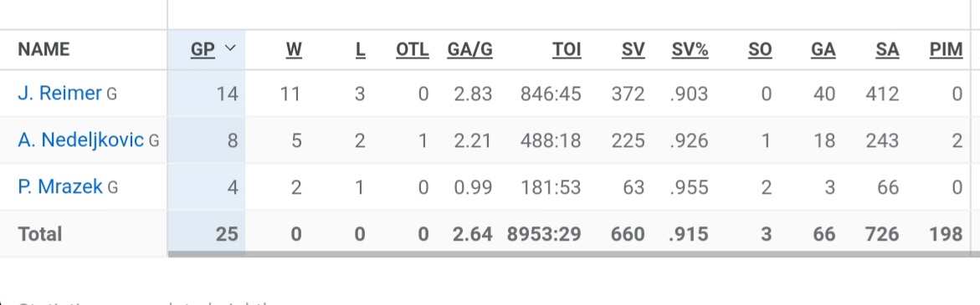Open A. Nedeljkovic player page
The image size is (980, 305).
(x=80, y=140)
